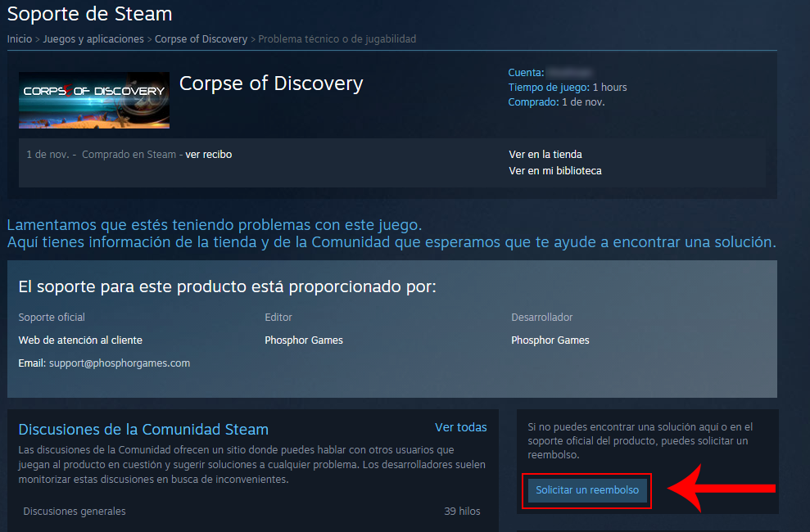Select the '39 hilos' thread count
This screenshot has height=532, width=810.
pyautogui.click(x=463, y=512)
